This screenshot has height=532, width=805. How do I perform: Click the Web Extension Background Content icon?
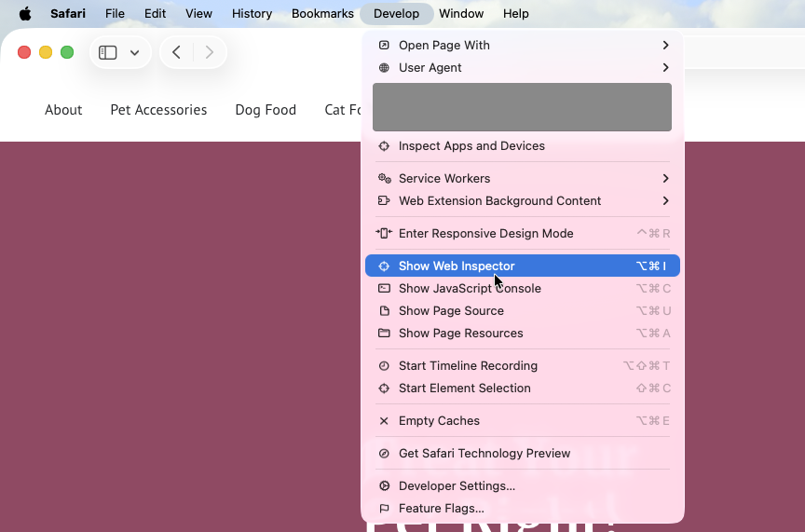tap(384, 201)
